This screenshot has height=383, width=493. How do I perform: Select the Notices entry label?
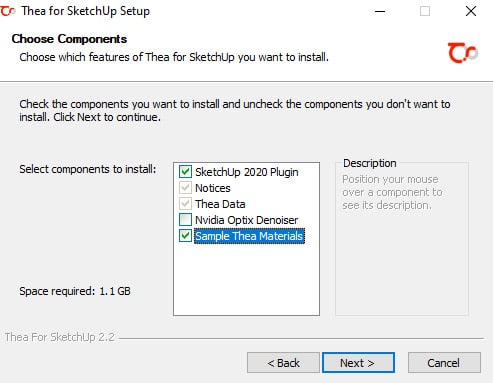pos(213,188)
